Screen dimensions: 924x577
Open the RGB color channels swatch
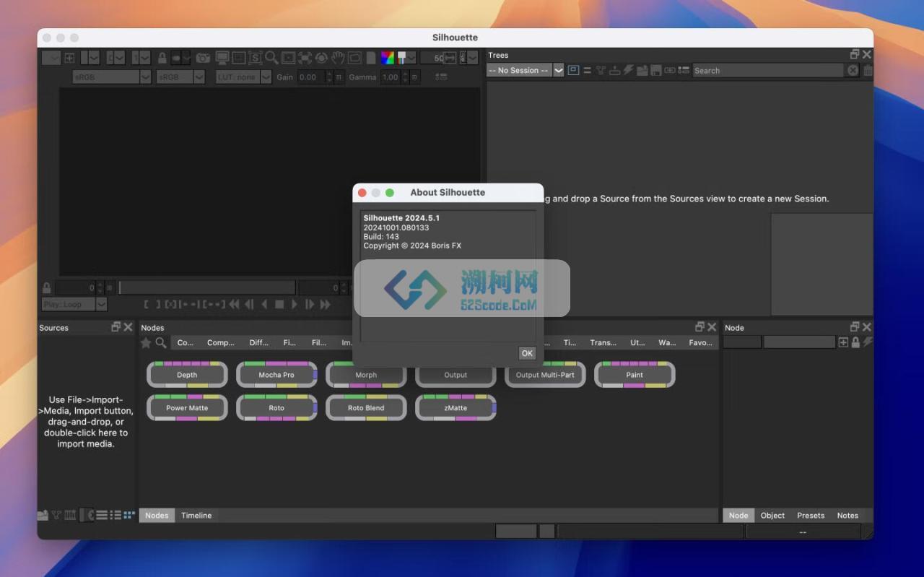[x=388, y=58]
